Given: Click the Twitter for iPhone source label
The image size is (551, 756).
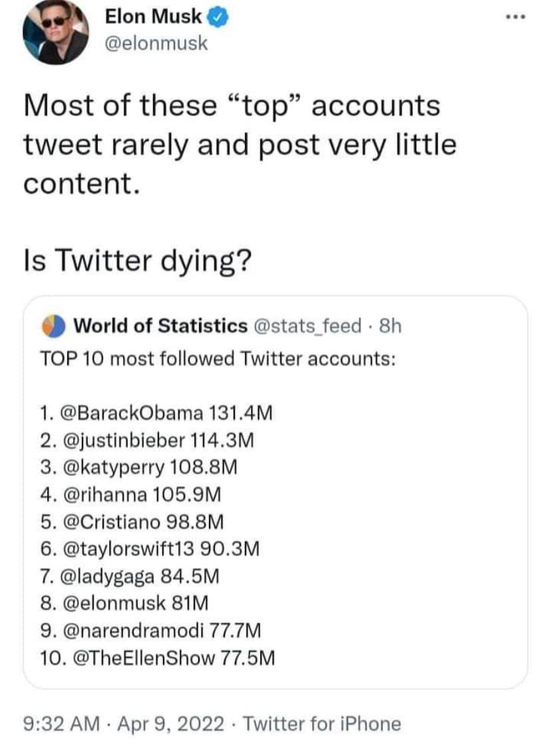Looking at the screenshot, I should 322,723.
